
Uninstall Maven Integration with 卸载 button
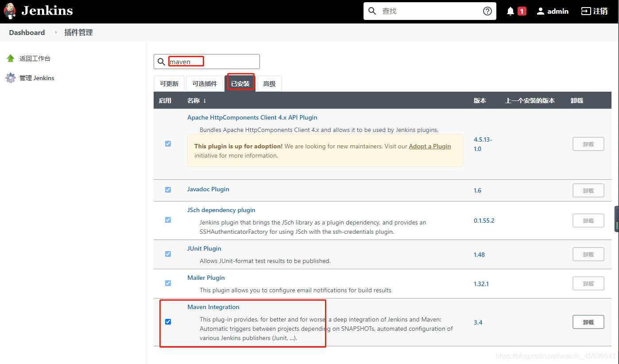pos(588,322)
